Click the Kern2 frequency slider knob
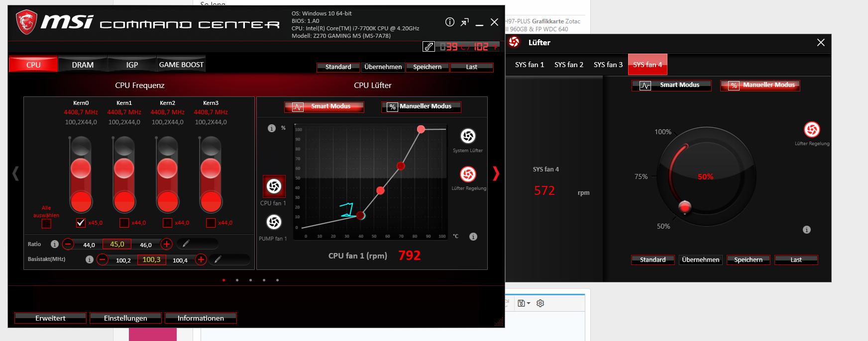The height and width of the screenshot is (341, 868). tap(167, 169)
